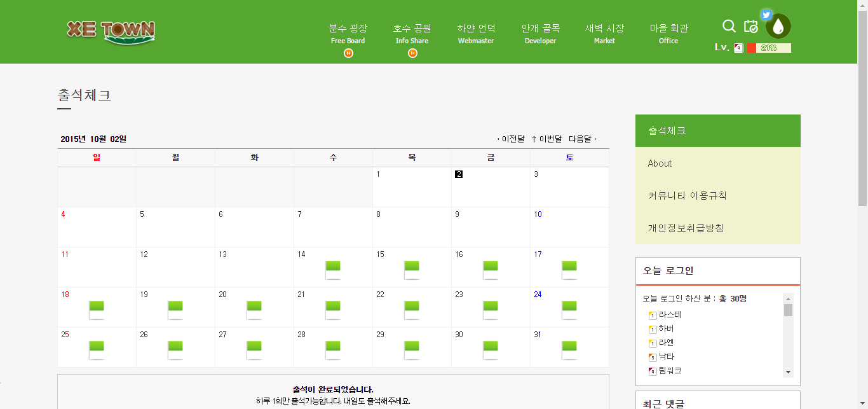Click day 10 in the calendar
The image size is (868, 409).
[x=538, y=214]
